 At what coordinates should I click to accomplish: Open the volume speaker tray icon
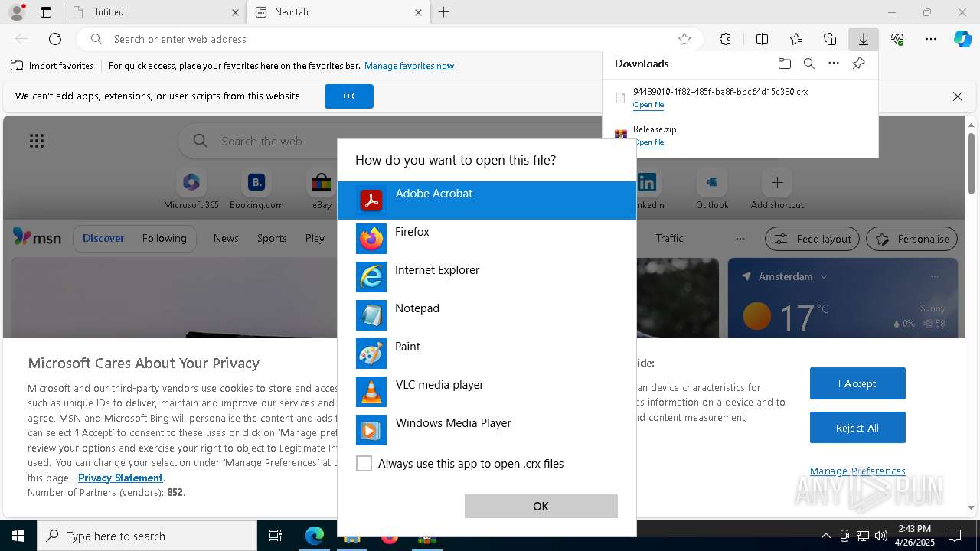click(881, 536)
